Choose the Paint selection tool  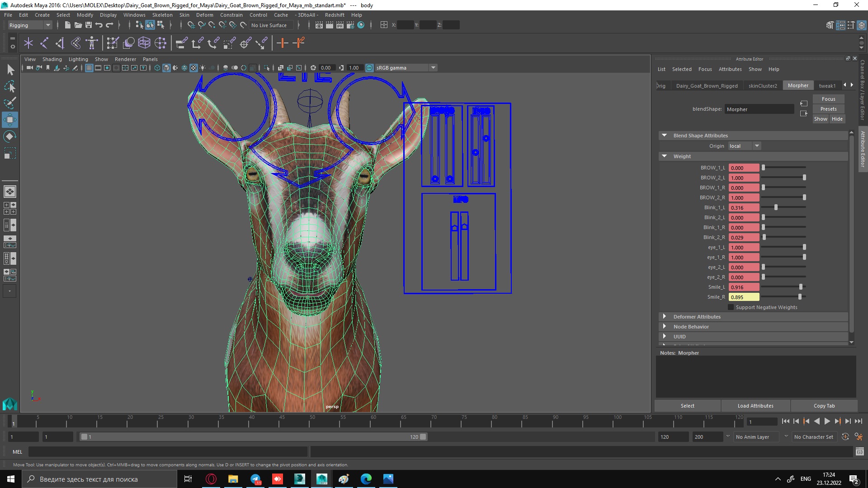10,103
